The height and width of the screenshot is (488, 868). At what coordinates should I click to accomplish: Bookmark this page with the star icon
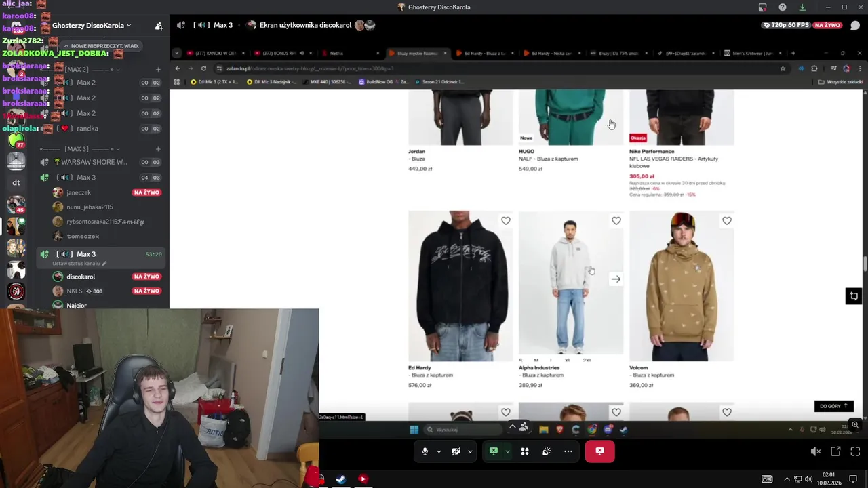[783, 68]
